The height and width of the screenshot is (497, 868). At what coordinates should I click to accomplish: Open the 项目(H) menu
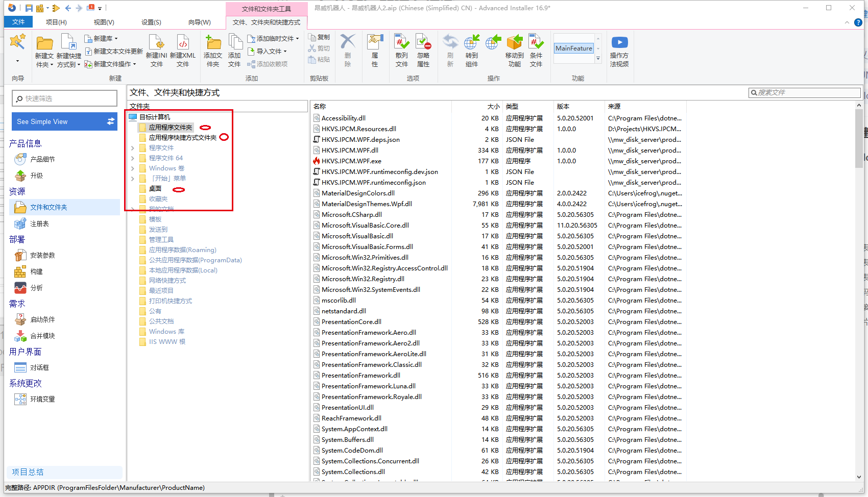click(56, 22)
